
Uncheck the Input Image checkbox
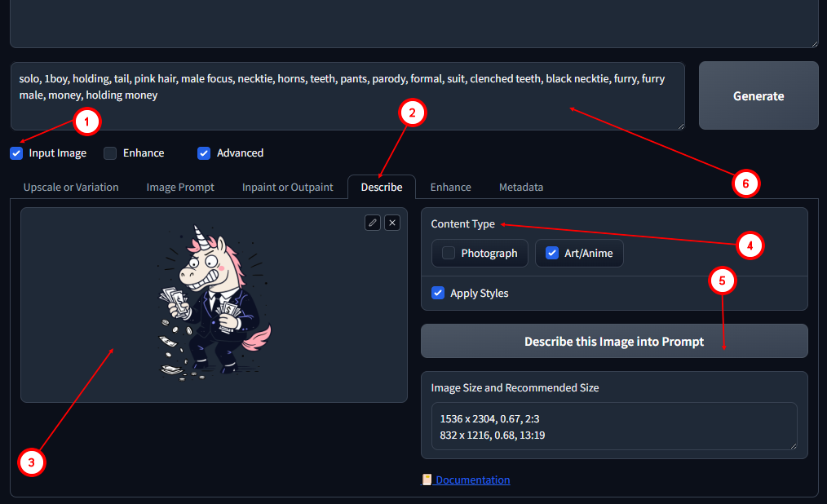click(x=16, y=153)
